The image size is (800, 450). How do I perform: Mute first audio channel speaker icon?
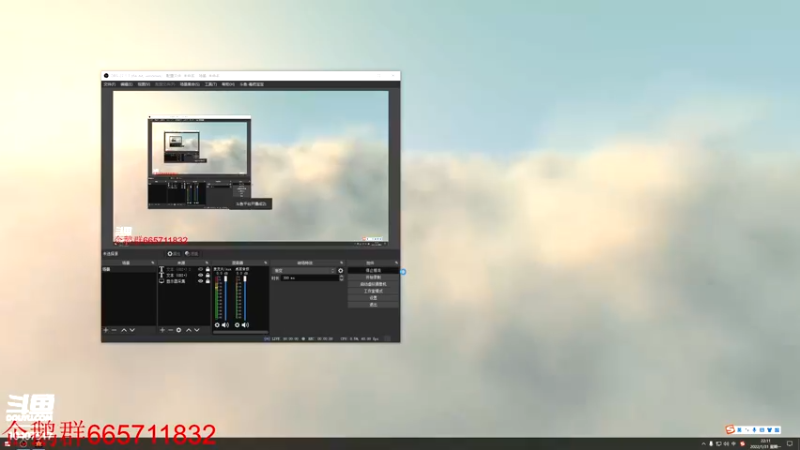click(226, 325)
